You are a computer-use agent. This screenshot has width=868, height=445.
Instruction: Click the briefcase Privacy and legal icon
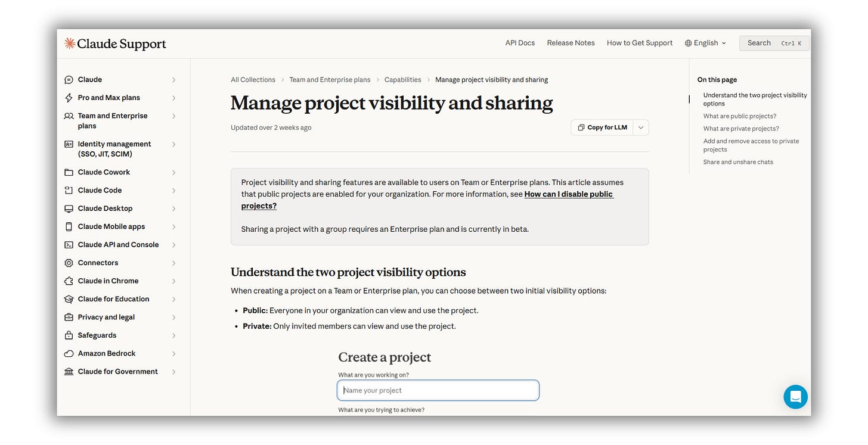coord(69,318)
